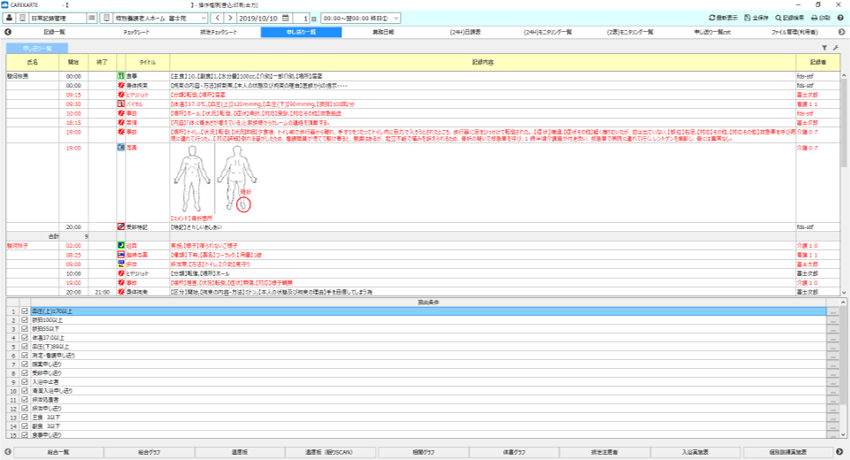Toggle the checkbox in condition row 1

pos(24,311)
